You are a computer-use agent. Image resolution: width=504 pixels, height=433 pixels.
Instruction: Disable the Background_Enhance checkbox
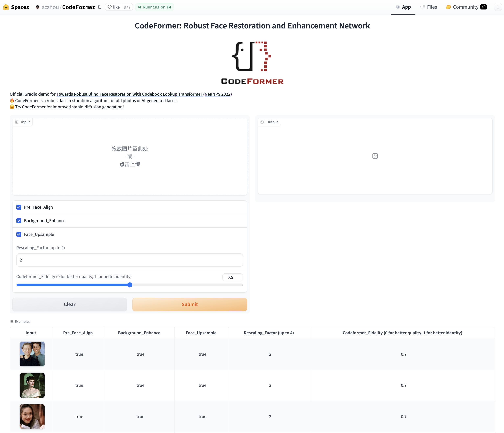click(x=19, y=221)
